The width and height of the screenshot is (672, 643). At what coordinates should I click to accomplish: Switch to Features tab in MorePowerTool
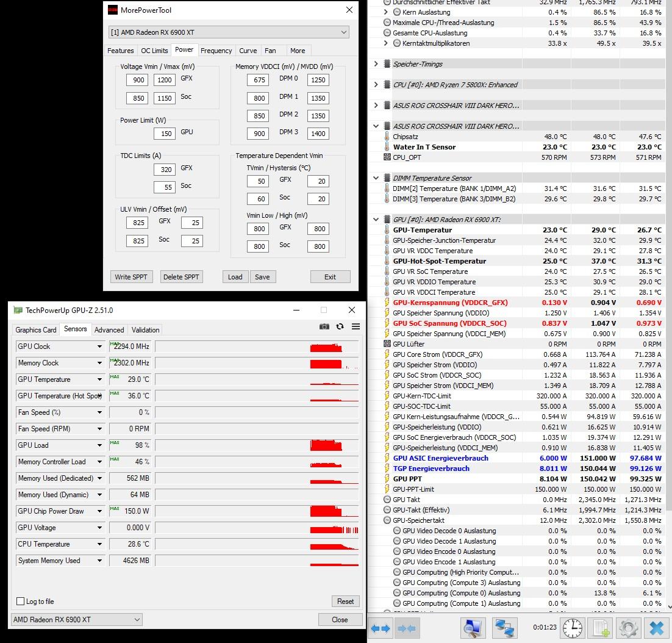tap(120, 51)
